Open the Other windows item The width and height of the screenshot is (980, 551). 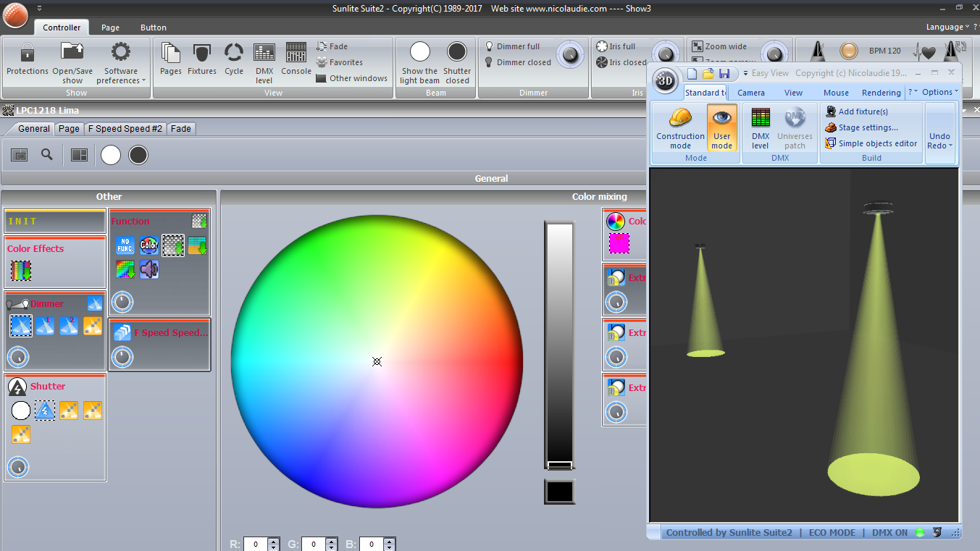352,78
